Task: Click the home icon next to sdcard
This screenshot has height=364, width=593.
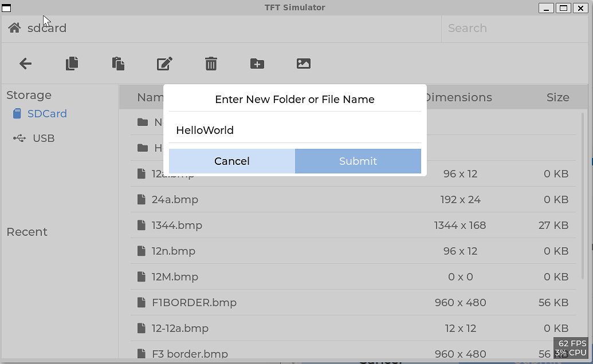Action: 14,27
